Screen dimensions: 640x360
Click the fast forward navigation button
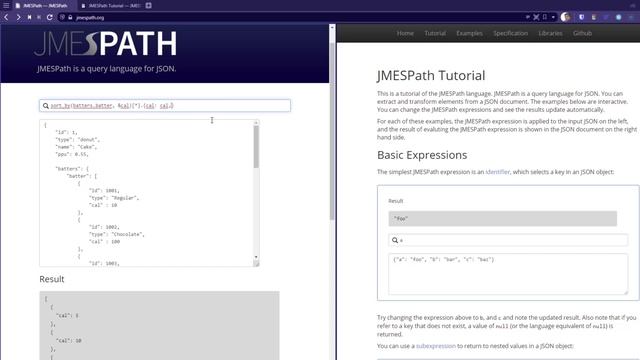click(x=39, y=17)
